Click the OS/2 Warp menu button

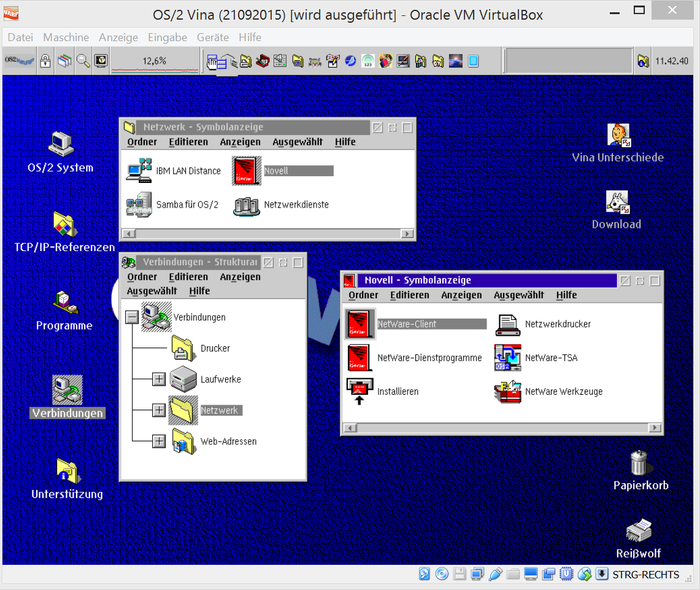[x=20, y=60]
